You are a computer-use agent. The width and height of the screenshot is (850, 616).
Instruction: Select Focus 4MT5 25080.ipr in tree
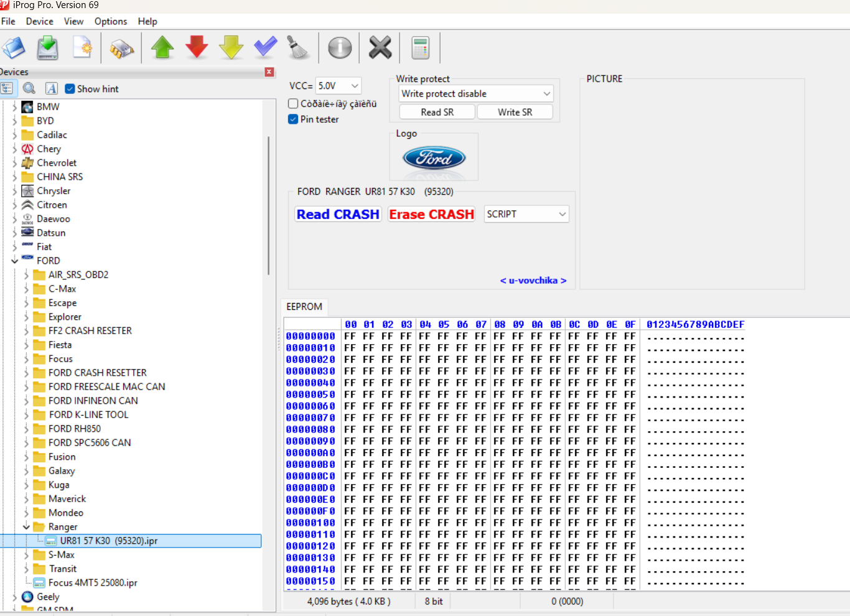93,583
